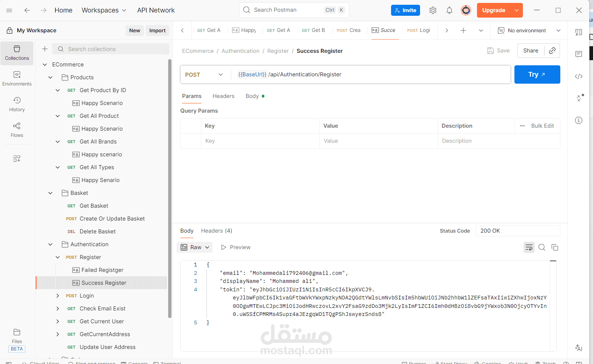593x364 pixels.
Task: Click the Share button
Action: pyautogui.click(x=531, y=51)
